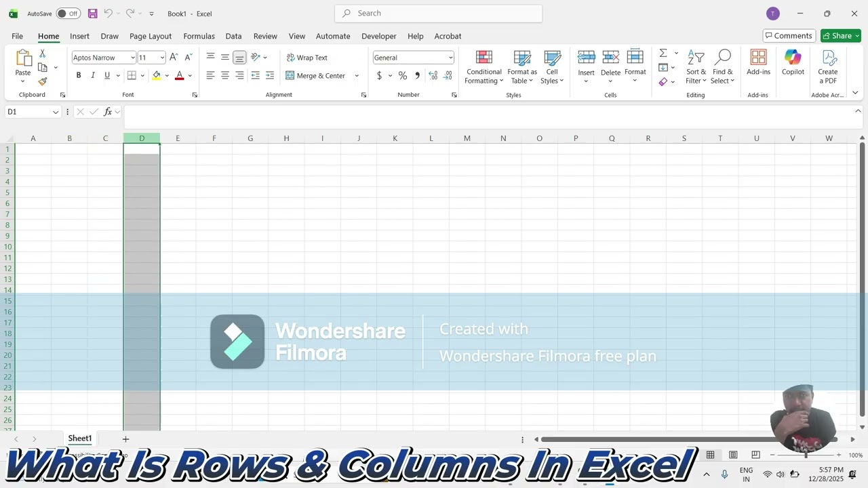Click the red font color button

[x=180, y=75]
